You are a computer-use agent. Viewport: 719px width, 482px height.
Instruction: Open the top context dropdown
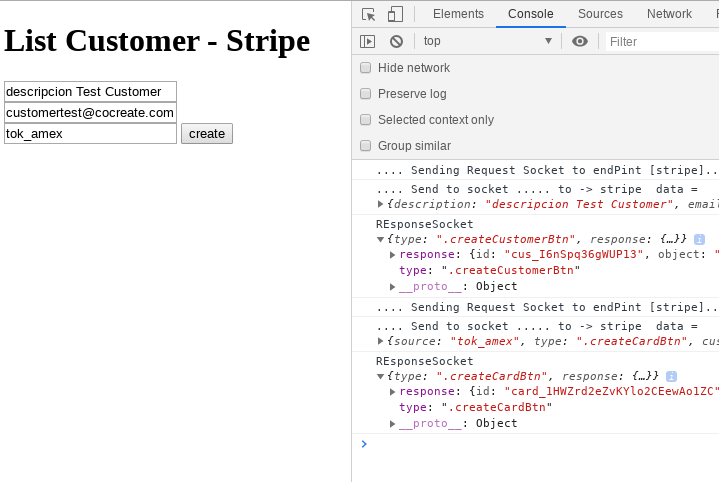[x=488, y=41]
